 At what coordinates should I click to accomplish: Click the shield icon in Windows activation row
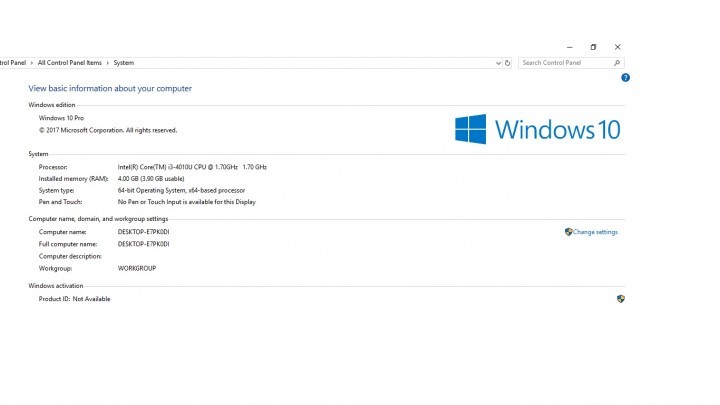tap(621, 299)
